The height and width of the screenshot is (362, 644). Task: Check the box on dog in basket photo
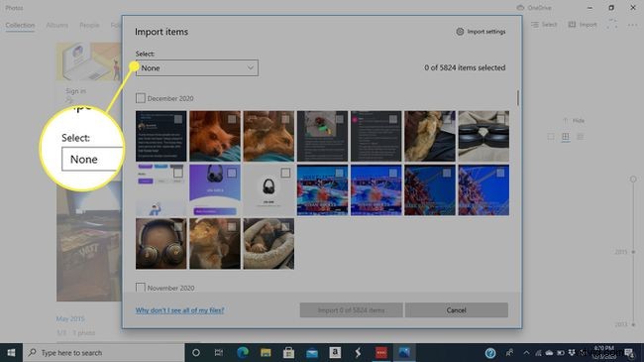pyautogui.click(x=285, y=226)
